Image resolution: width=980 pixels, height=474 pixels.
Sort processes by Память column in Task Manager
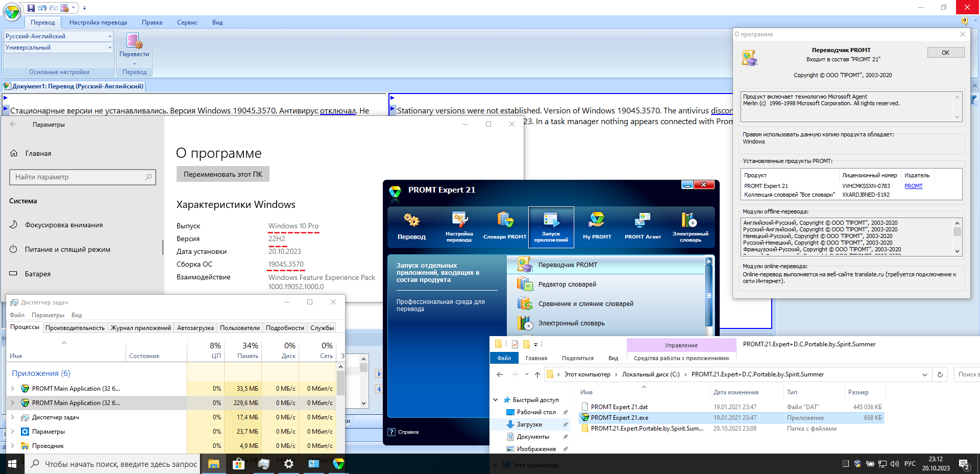(243, 350)
